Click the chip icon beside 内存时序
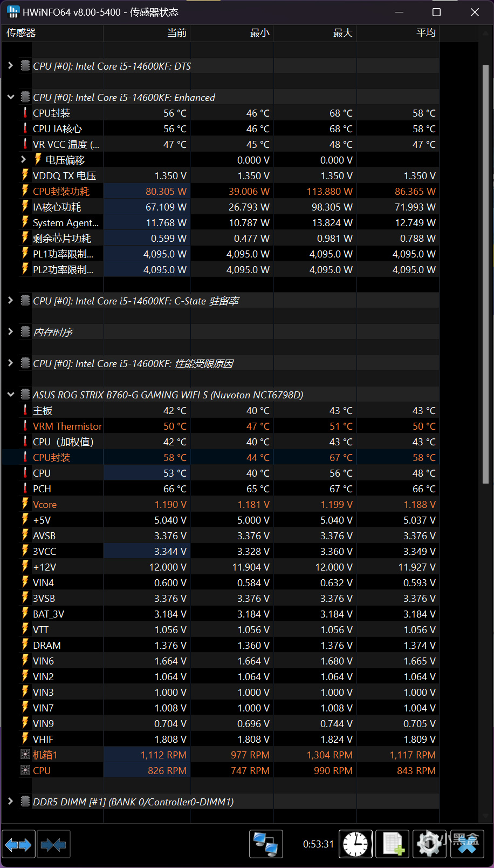The height and width of the screenshot is (868, 494). click(25, 331)
